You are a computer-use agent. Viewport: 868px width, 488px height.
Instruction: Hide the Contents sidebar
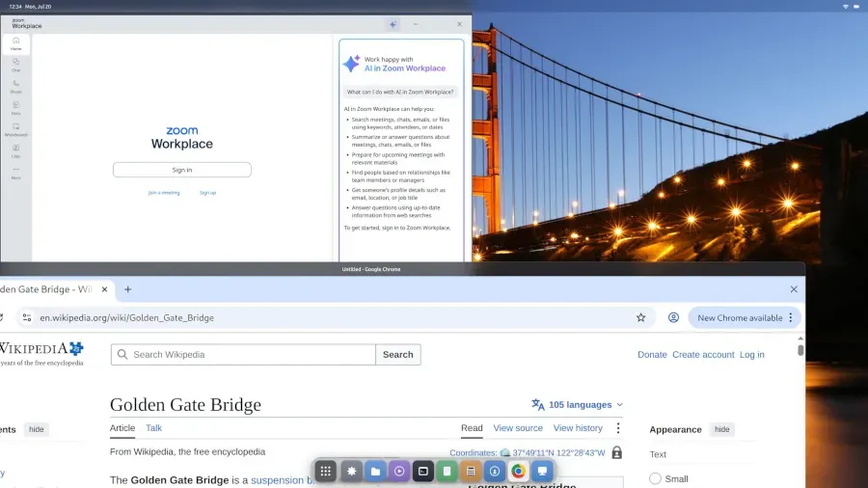37,429
